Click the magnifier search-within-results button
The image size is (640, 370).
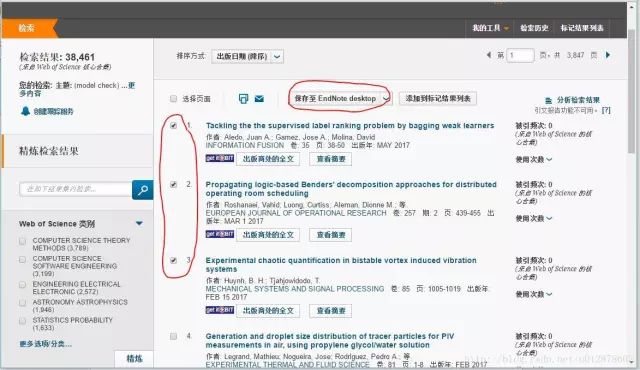(142, 190)
